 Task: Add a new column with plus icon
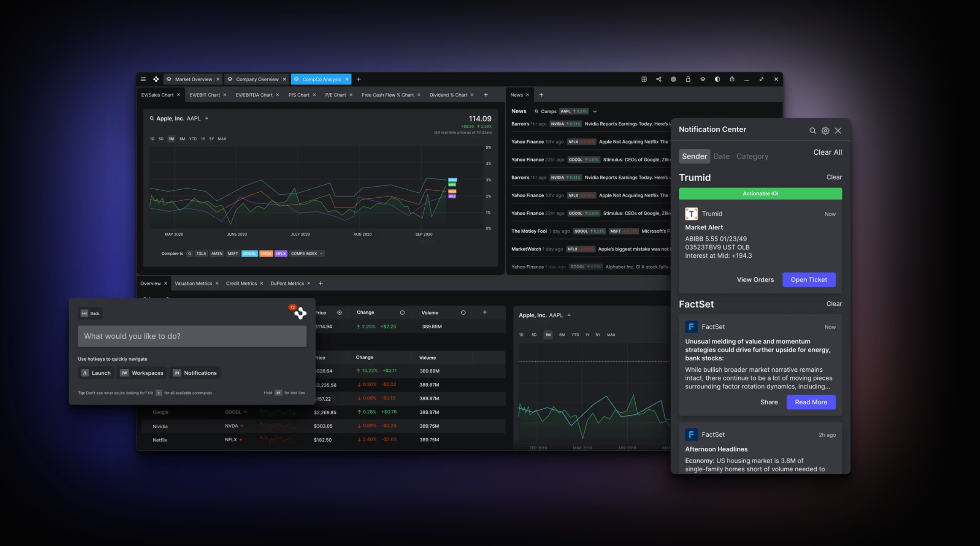tap(484, 312)
